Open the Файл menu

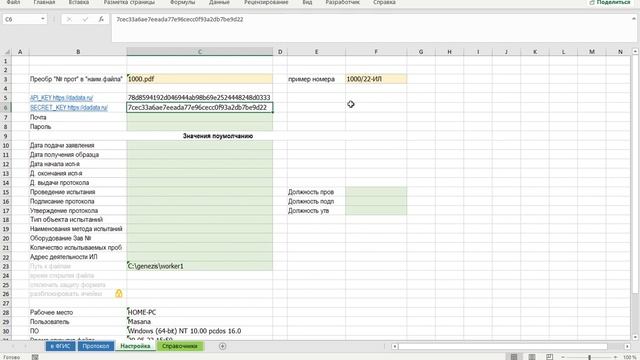click(x=13, y=2)
